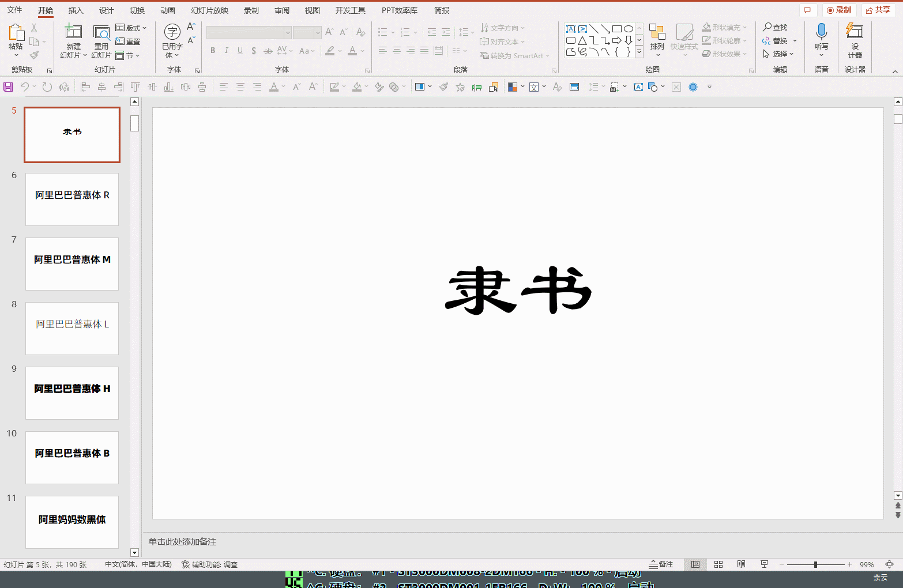903x588 pixels.
Task: Click the blue circle icon in quick toolbar
Action: pyautogui.click(x=693, y=87)
